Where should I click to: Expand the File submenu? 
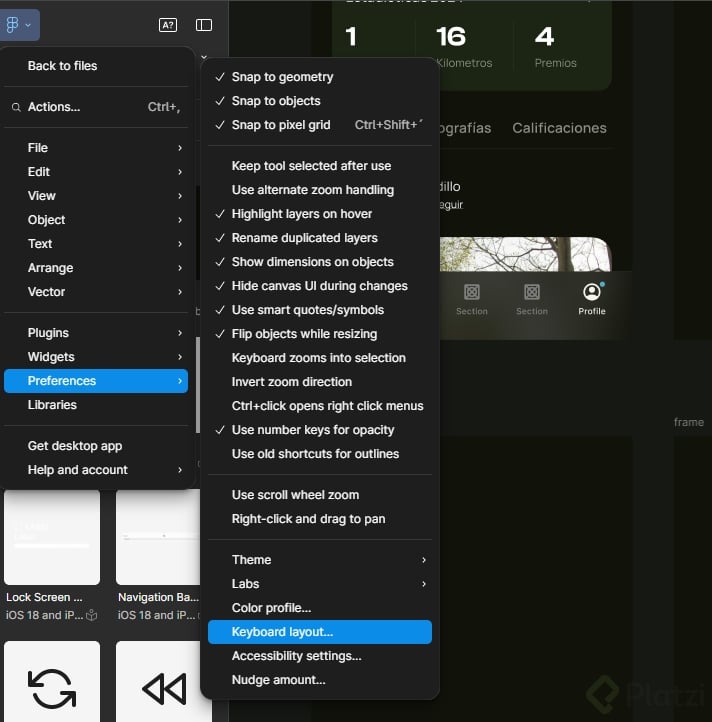coord(96,148)
